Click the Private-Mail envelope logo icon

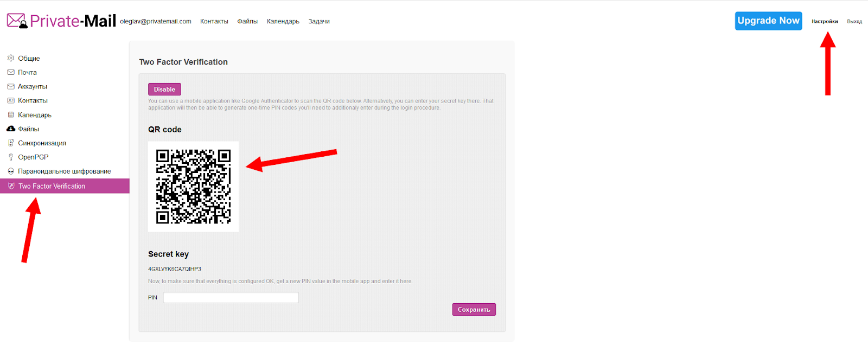(17, 21)
